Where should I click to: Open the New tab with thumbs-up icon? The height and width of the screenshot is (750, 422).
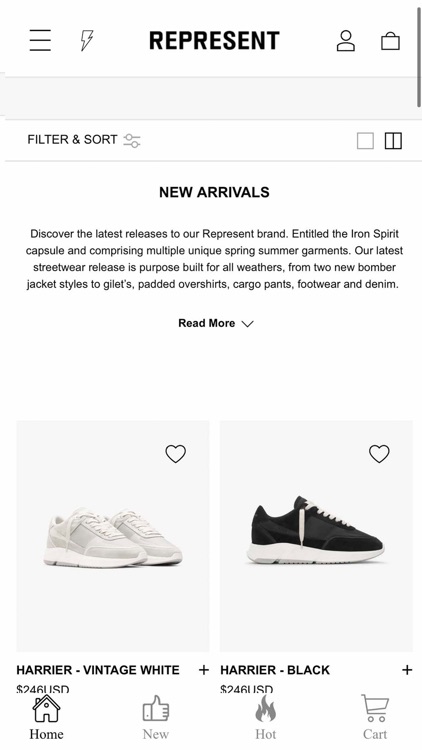click(x=155, y=717)
